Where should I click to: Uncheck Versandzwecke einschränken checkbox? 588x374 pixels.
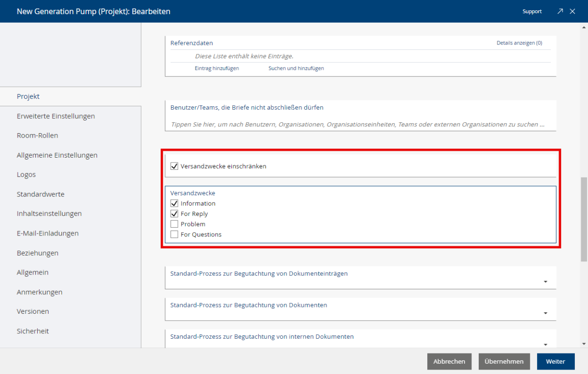(x=174, y=166)
